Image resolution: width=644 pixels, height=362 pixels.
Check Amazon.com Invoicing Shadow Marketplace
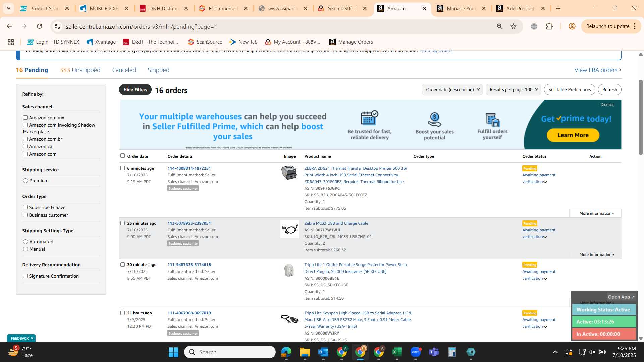[25, 125]
